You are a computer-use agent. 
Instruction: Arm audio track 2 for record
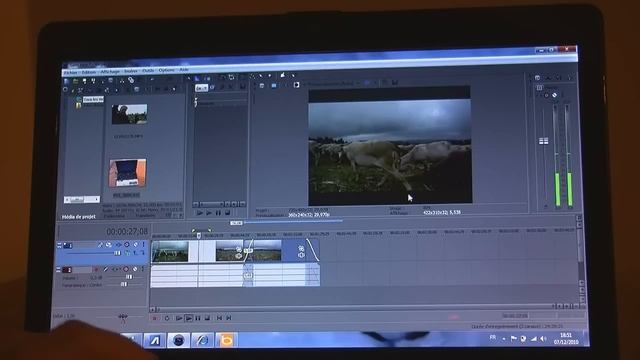click(x=96, y=269)
